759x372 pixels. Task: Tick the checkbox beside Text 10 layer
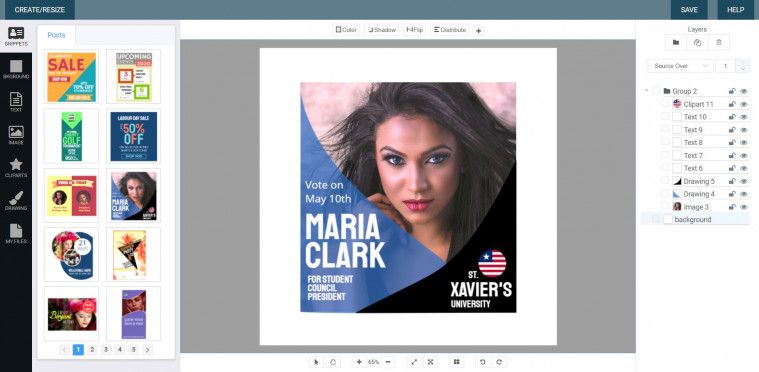point(665,117)
